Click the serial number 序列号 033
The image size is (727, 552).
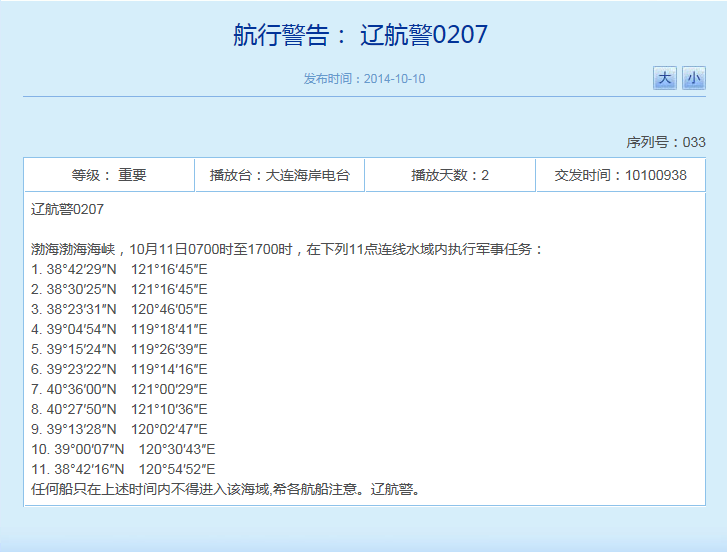pos(666,142)
